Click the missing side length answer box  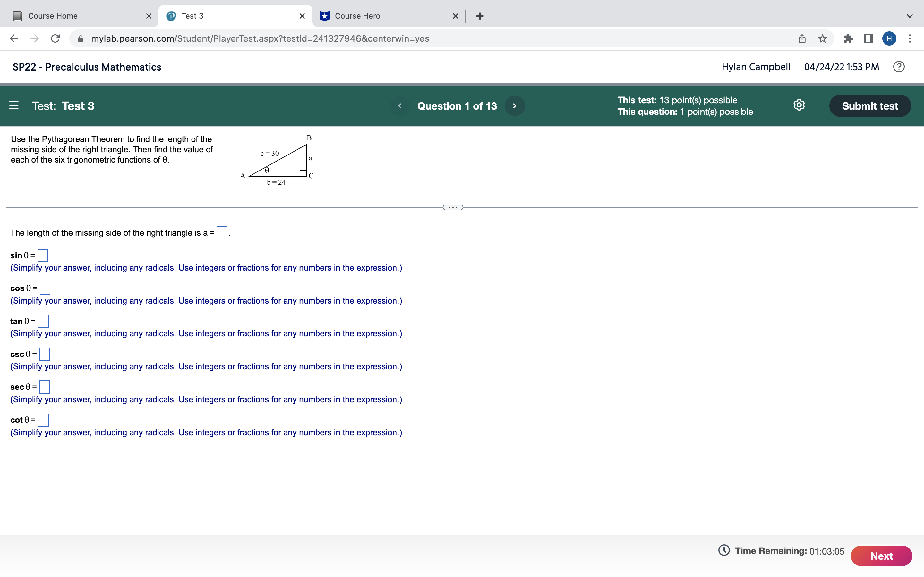[x=222, y=232]
